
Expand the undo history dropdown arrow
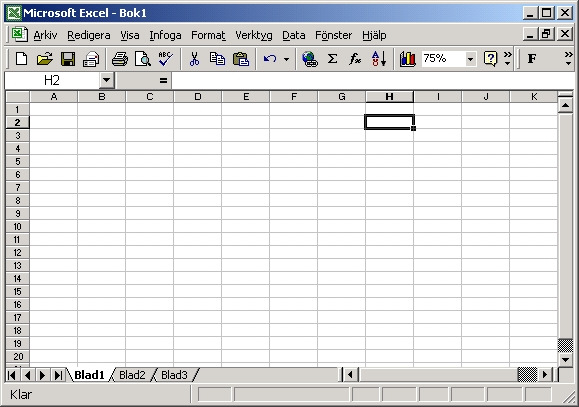tap(286, 59)
